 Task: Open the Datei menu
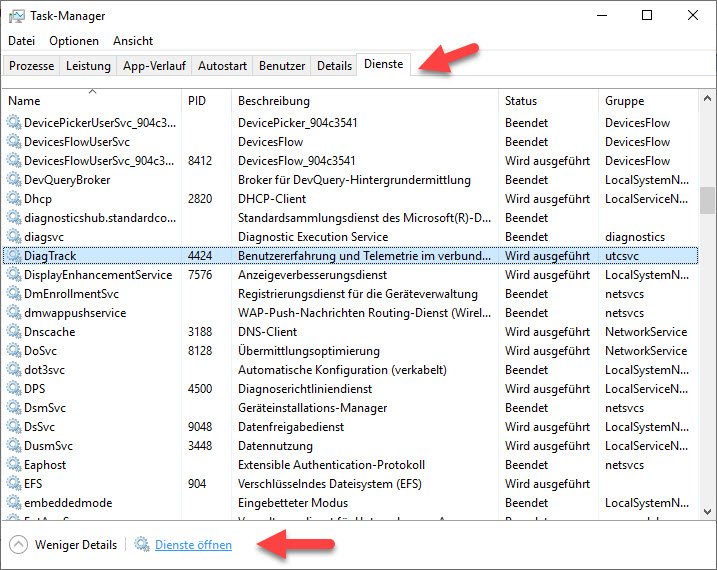coord(21,41)
